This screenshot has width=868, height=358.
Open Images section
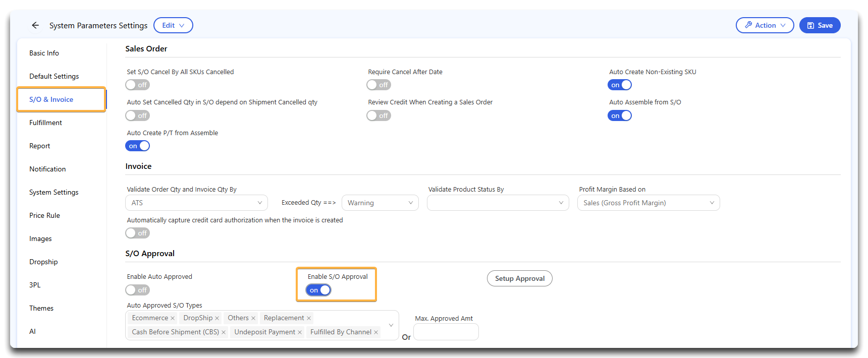click(x=40, y=238)
